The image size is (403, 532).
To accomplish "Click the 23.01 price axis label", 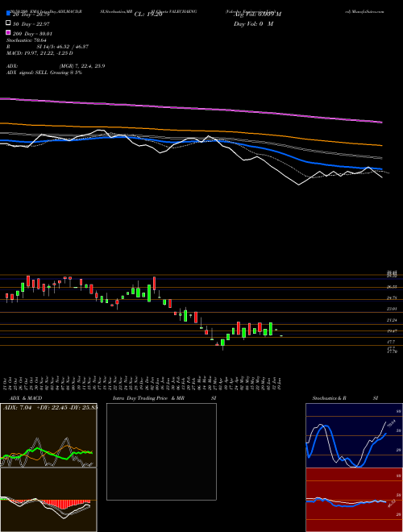I will point(393,309).
